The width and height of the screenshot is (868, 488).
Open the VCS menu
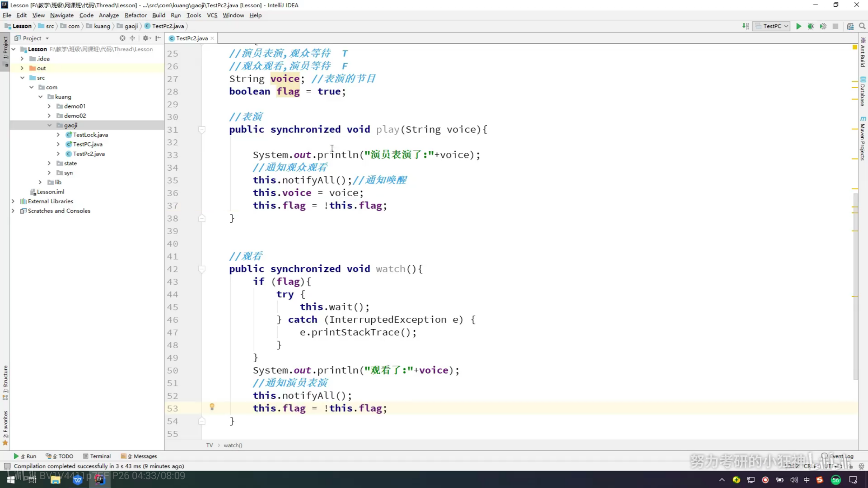click(212, 15)
